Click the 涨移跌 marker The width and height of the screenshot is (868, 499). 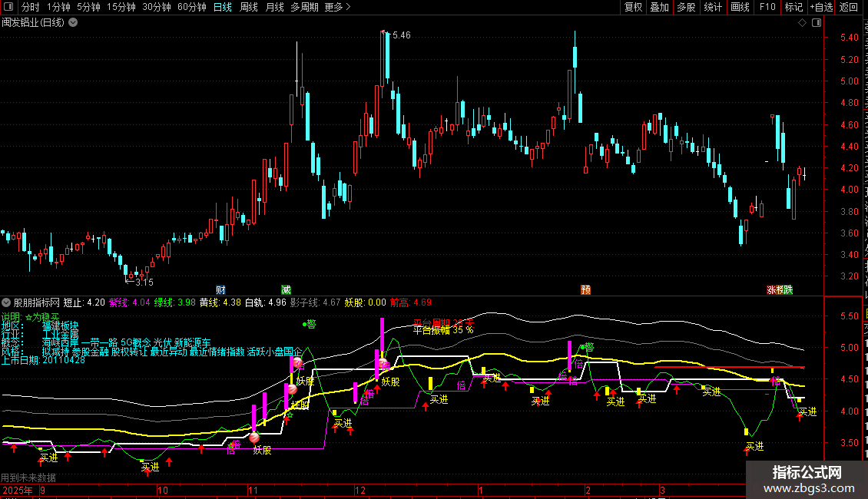(780, 290)
